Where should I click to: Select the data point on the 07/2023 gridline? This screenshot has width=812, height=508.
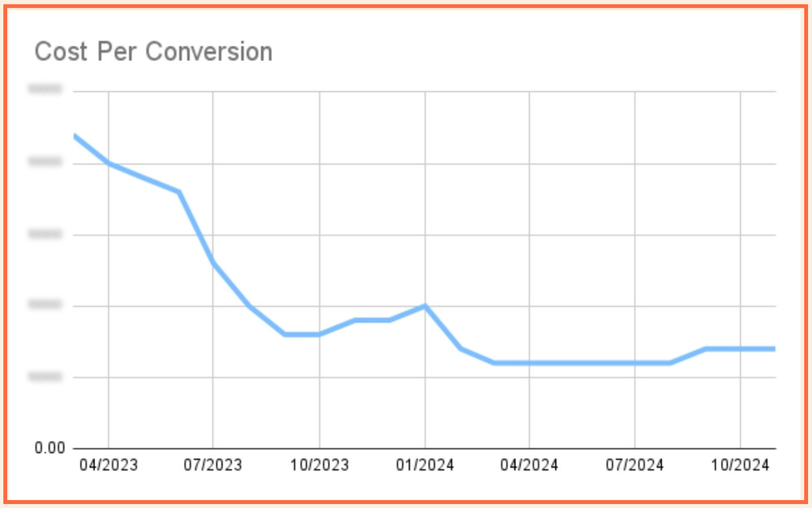(x=213, y=263)
